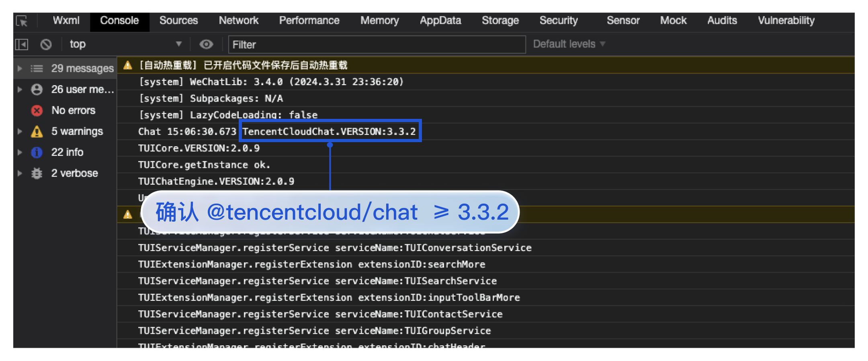The width and height of the screenshot is (868, 361).
Task: Expand the 2 verbose group
Action: click(x=20, y=173)
